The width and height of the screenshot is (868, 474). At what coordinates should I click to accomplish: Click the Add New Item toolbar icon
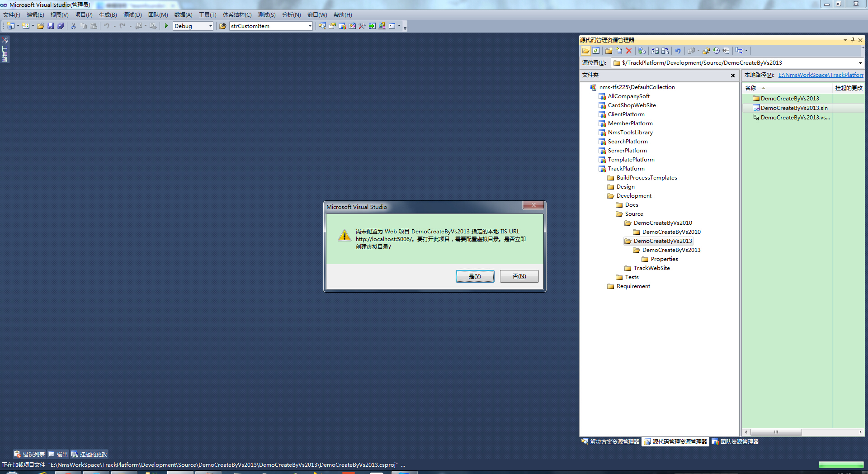pos(26,26)
